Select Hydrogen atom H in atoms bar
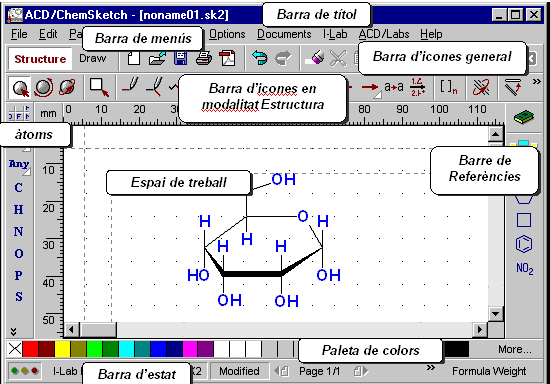Screen dimensions: 550x384 pyautogui.click(x=19, y=210)
